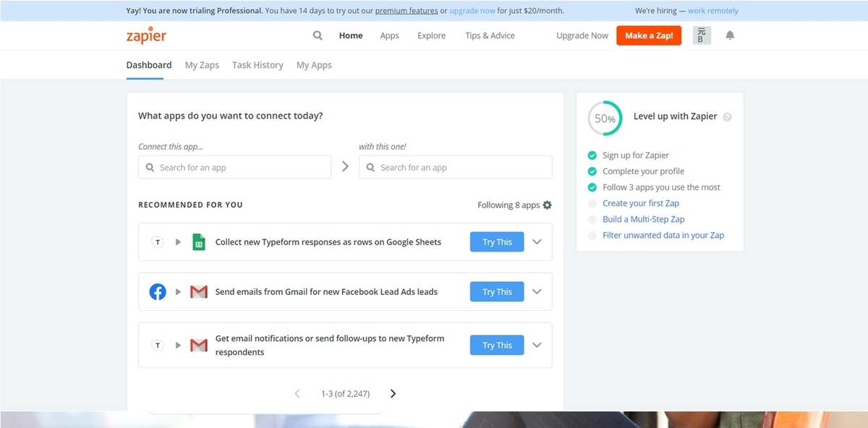Open the work remotely link
Image resolution: width=868 pixels, height=428 pixels.
[713, 11]
